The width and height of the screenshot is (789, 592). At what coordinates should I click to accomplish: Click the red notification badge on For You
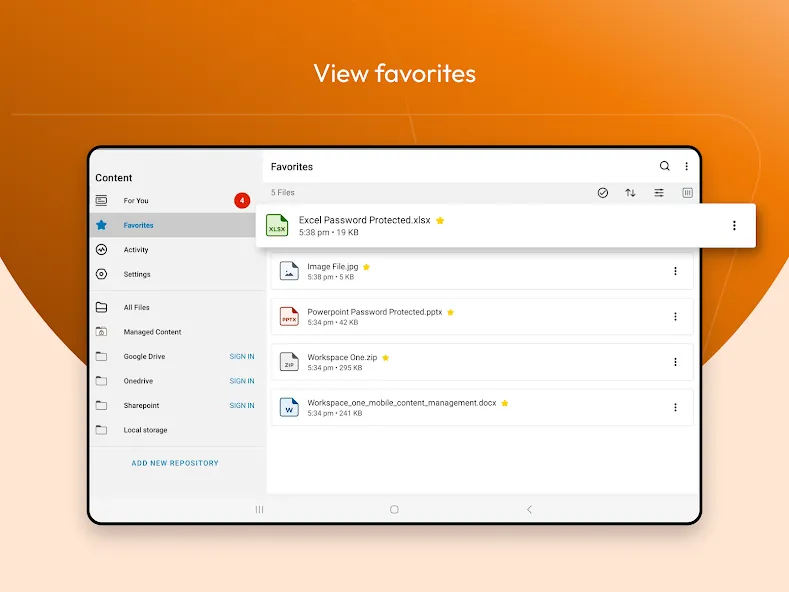pyautogui.click(x=242, y=200)
